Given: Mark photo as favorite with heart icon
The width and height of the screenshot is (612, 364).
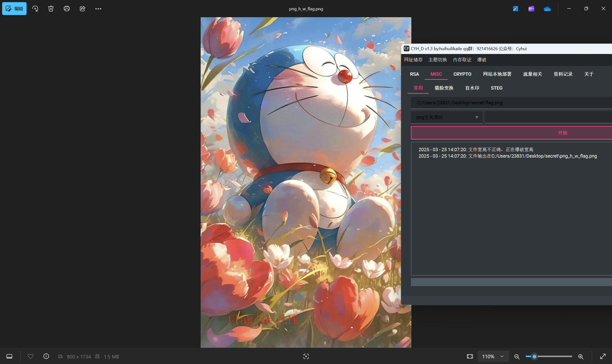Looking at the screenshot, I should (x=30, y=356).
